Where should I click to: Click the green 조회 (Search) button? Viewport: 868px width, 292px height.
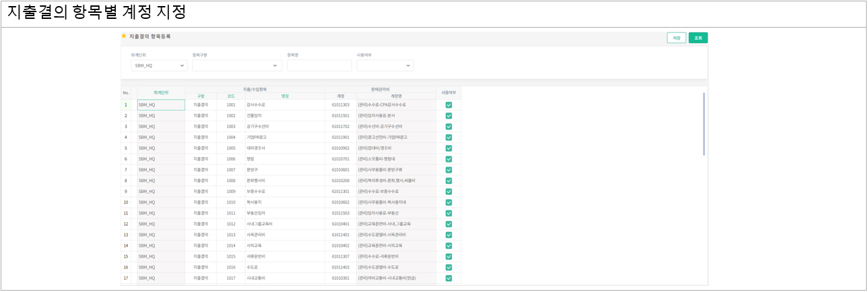tap(698, 38)
